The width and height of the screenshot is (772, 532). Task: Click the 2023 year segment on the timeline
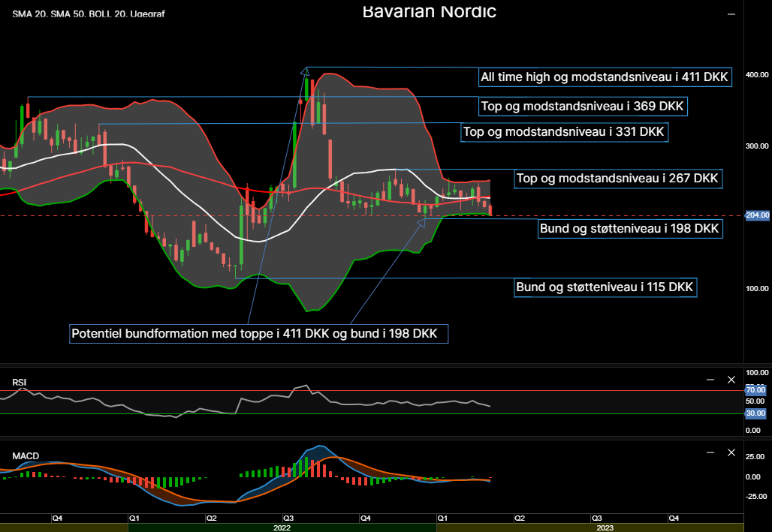click(590, 527)
